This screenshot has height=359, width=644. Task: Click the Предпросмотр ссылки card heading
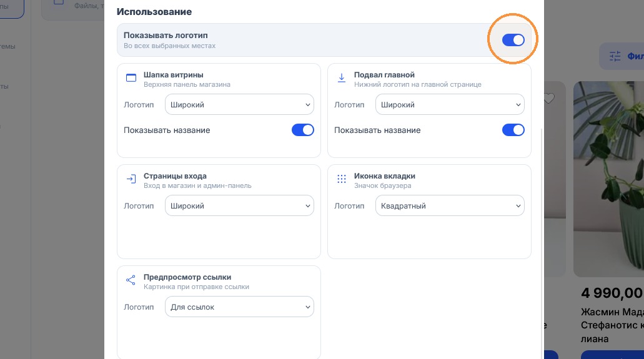pos(187,277)
